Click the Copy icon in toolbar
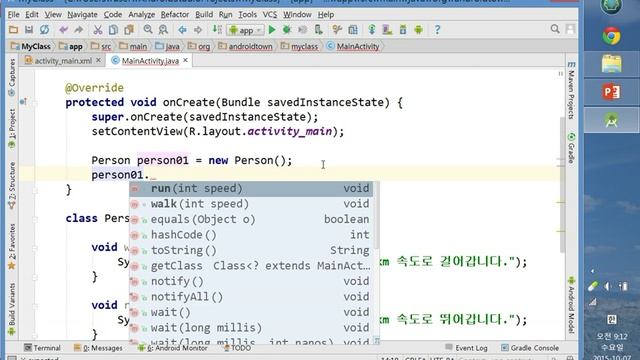 point(113,30)
